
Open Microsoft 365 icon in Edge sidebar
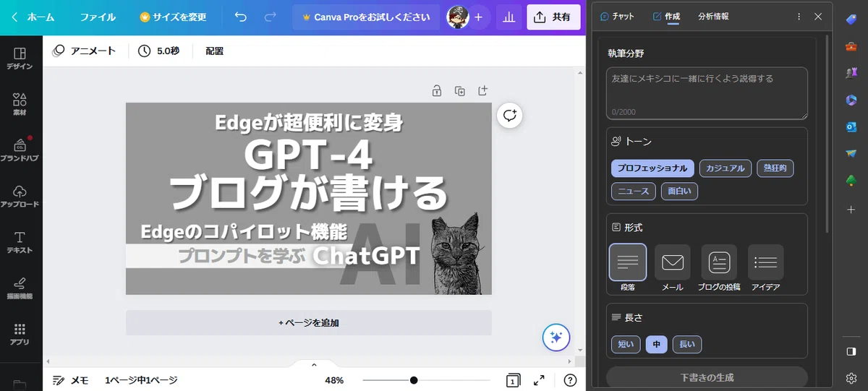(x=851, y=100)
